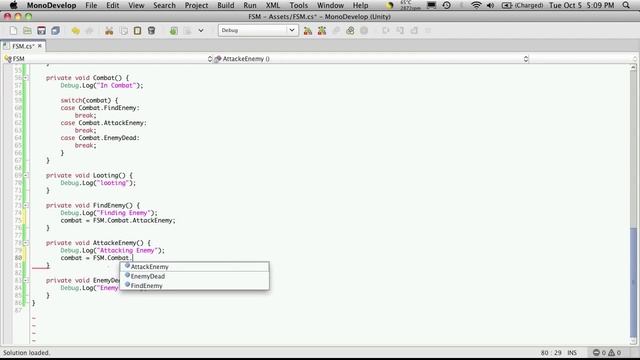The height and width of the screenshot is (360, 640).
Task: Collapse the AttackeEnemy() method fold marker
Action: [x=26, y=243]
